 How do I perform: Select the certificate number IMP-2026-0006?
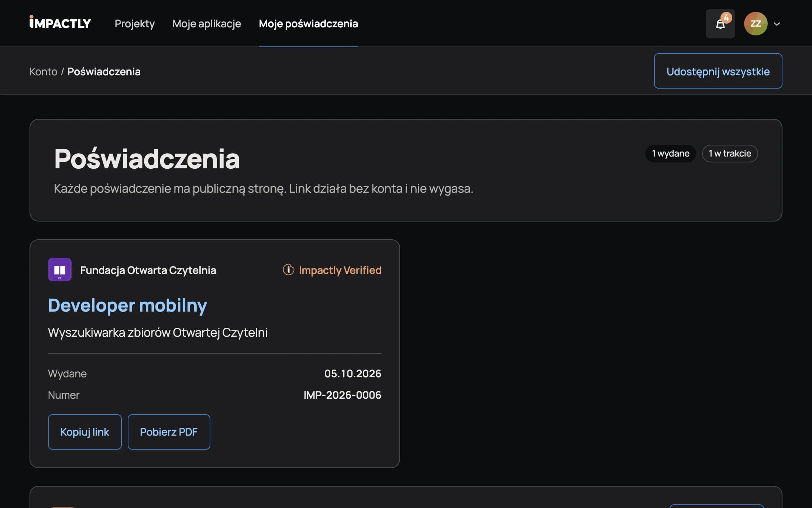coord(343,395)
